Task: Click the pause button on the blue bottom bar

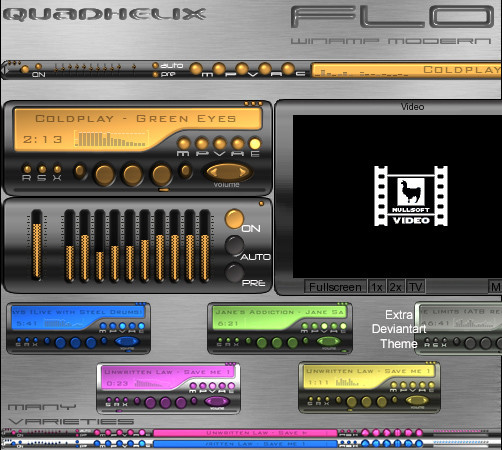Action: tap(397, 444)
